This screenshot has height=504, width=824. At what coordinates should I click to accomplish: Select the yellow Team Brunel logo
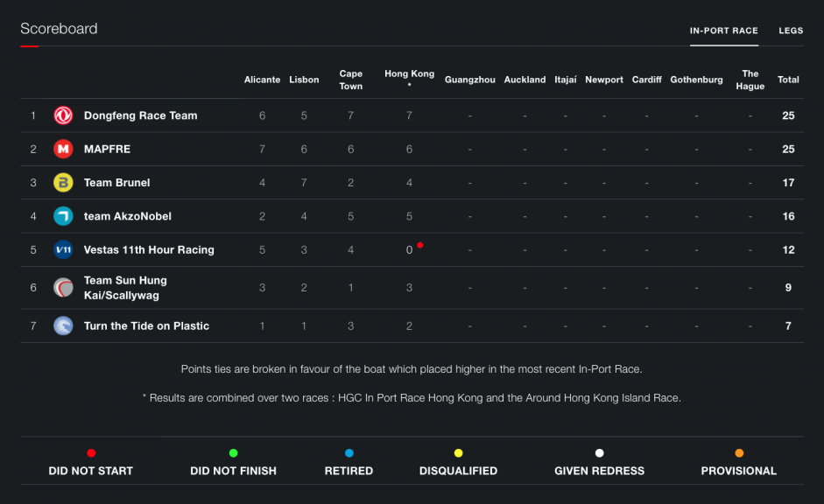(x=63, y=183)
